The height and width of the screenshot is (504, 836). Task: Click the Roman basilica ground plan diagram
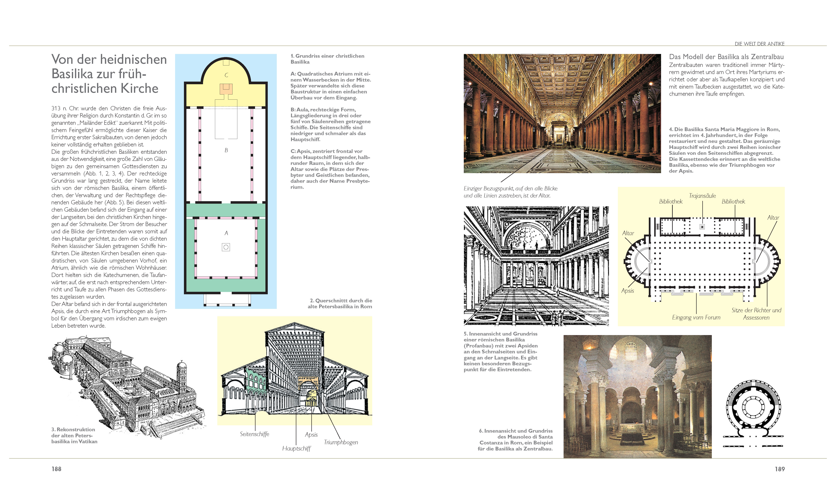coord(701,257)
